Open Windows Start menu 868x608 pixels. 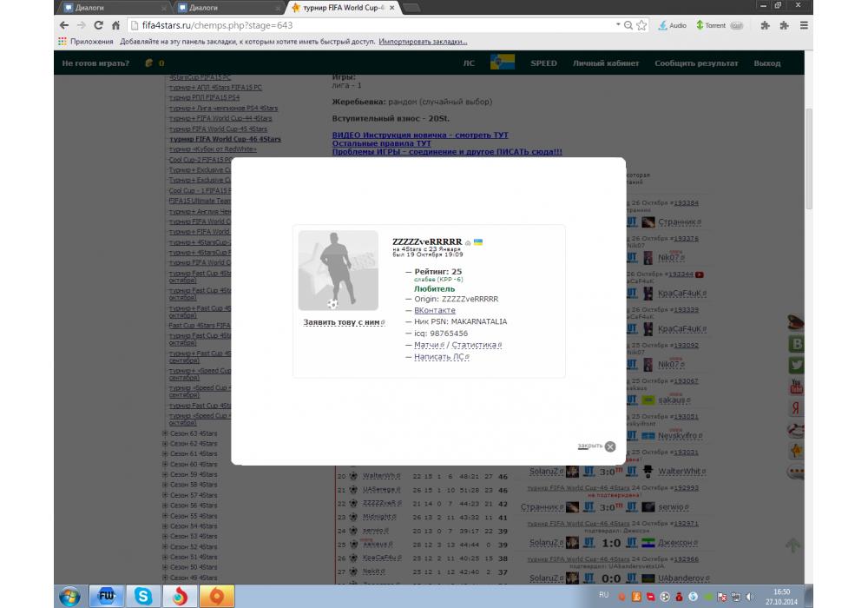69,597
